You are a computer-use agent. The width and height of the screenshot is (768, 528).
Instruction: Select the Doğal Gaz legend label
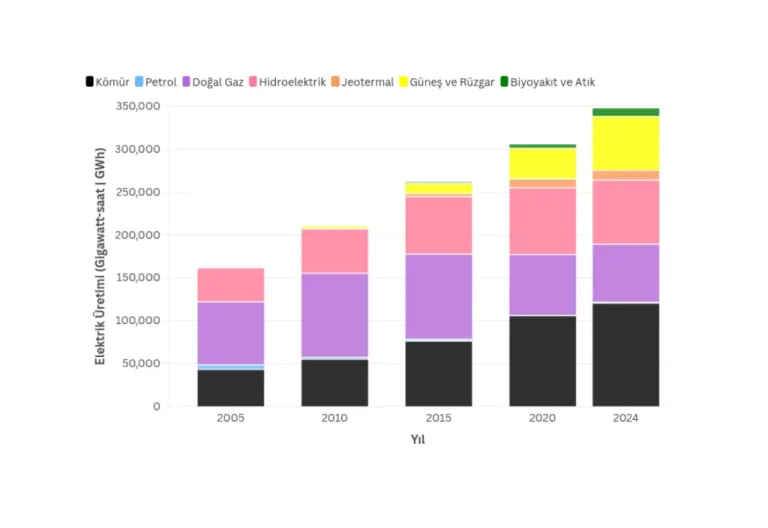217,82
